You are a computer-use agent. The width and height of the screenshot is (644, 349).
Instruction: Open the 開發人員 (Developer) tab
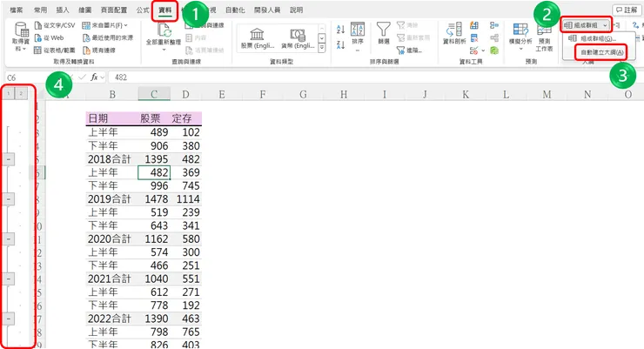tap(267, 10)
